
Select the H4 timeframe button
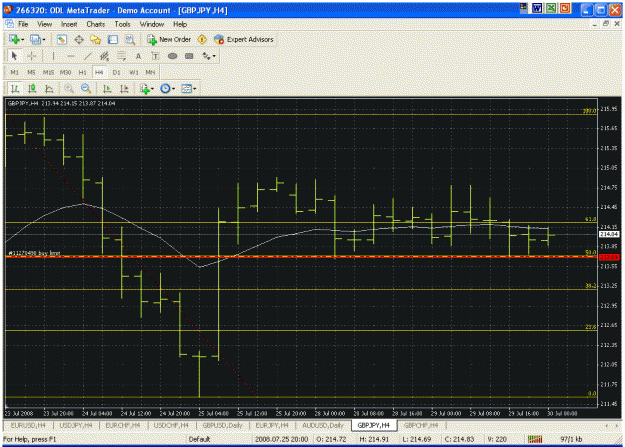click(99, 73)
